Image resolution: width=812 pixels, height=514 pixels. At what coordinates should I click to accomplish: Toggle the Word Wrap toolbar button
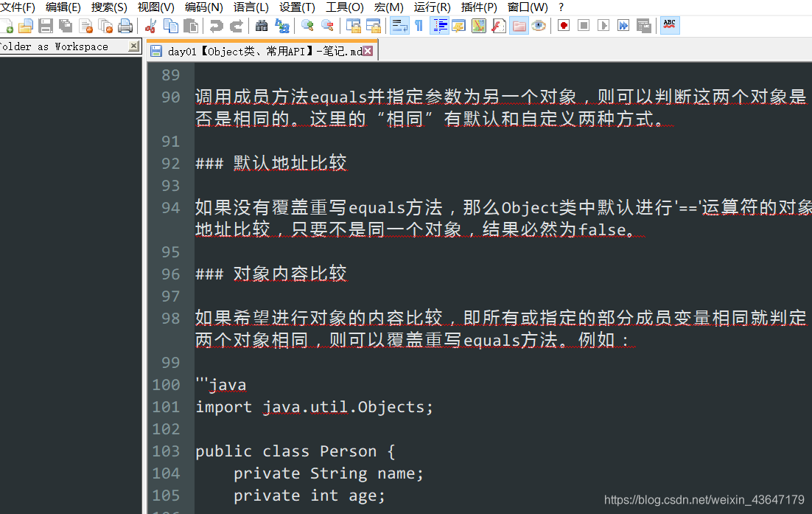click(x=399, y=25)
